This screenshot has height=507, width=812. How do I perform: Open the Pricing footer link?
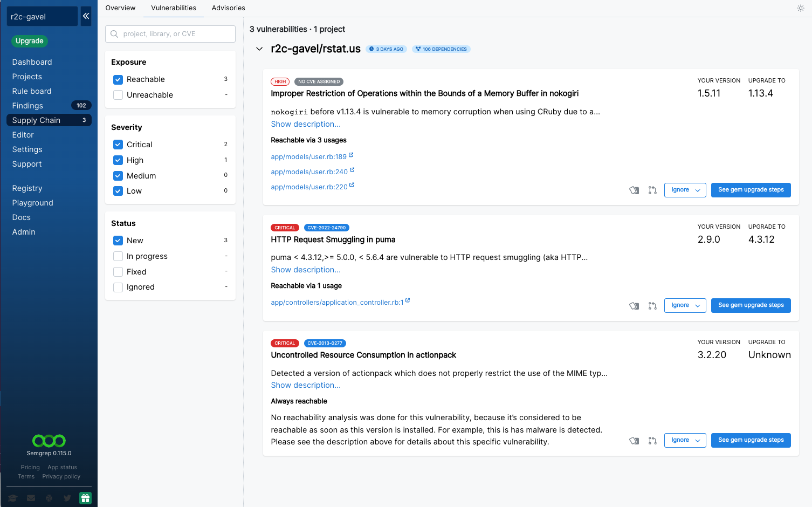pos(30,467)
